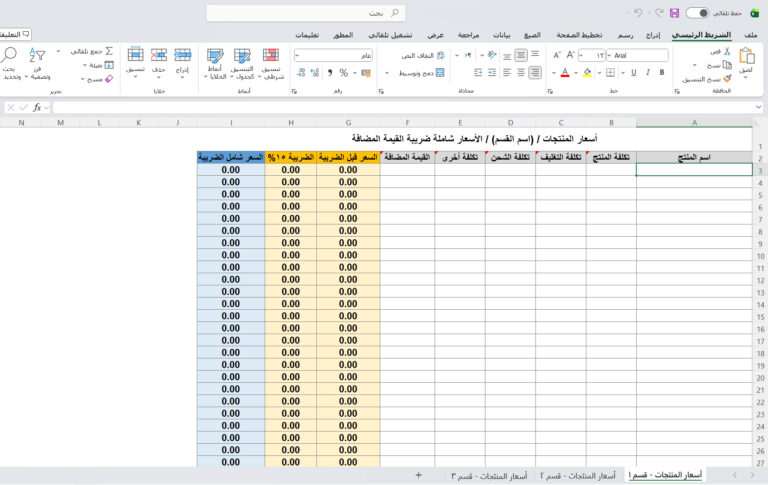Click the Format Painter brush icon
Viewport: 768px width, 485px height.
[x=727, y=78]
